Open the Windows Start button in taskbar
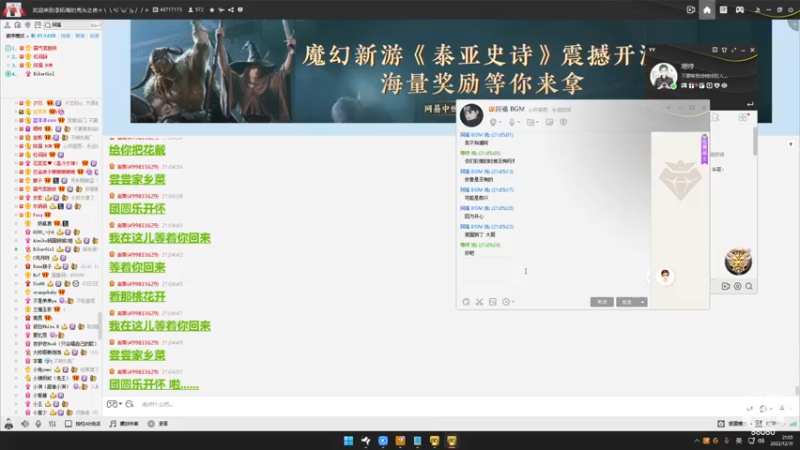 coord(348,441)
